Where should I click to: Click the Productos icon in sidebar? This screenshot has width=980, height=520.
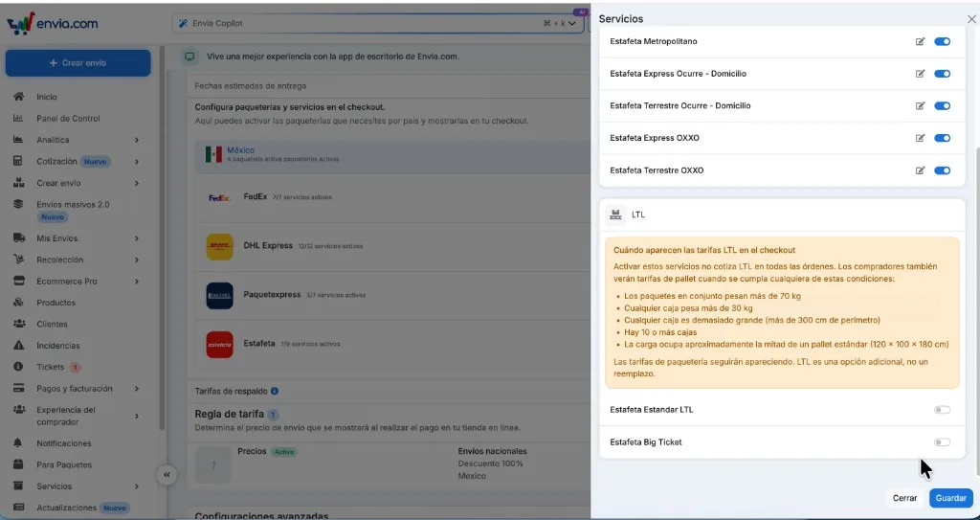pos(19,303)
